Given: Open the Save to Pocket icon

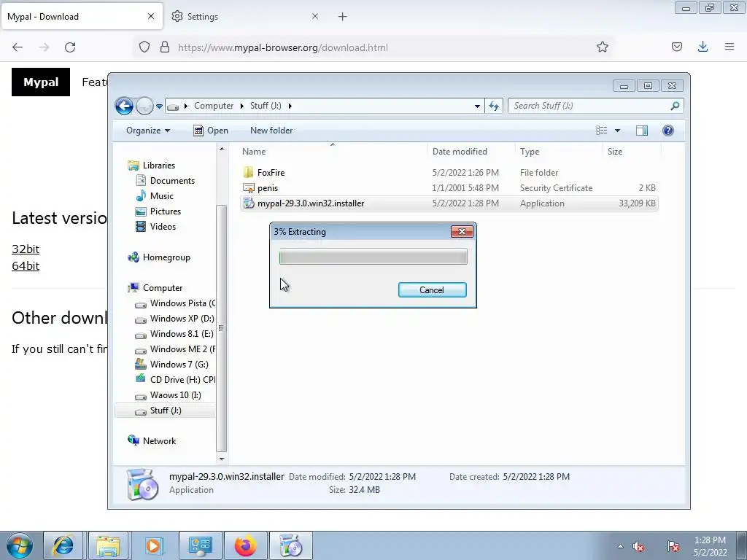Looking at the screenshot, I should 676,47.
